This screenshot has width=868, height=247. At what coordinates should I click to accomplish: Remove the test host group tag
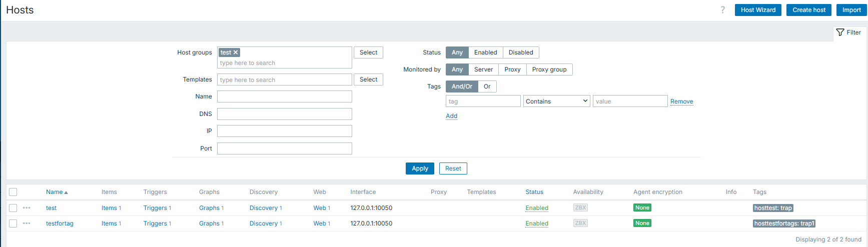[236, 52]
